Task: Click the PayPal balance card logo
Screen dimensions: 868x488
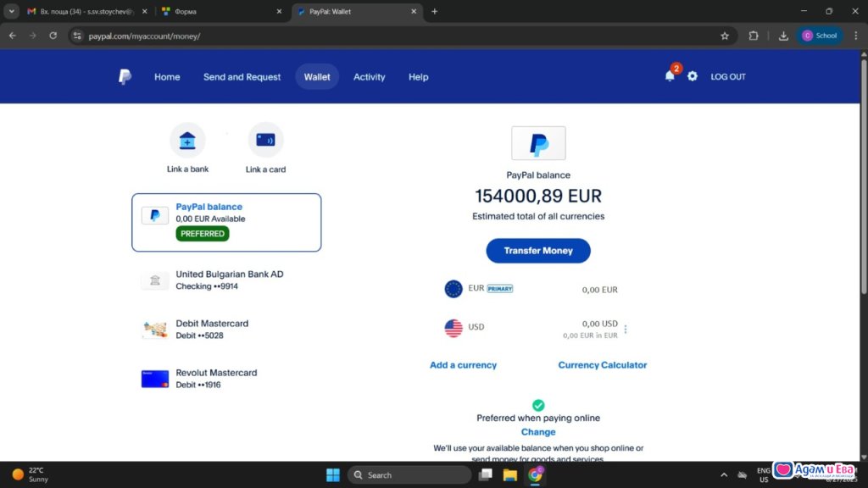Action: 155,215
